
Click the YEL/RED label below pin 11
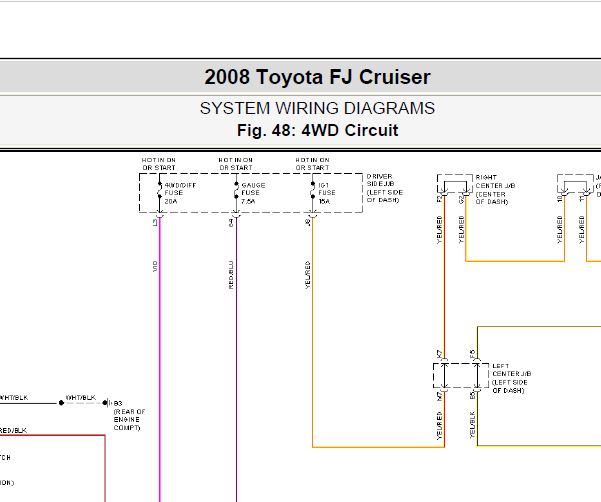point(581,230)
